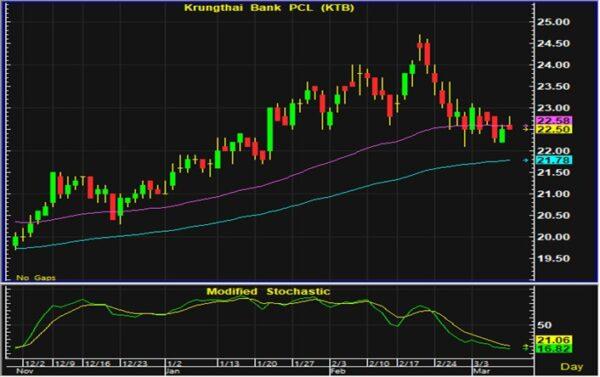Select the 1/13 date marker on time axis
The width and height of the screenshot is (600, 377).
click(229, 363)
